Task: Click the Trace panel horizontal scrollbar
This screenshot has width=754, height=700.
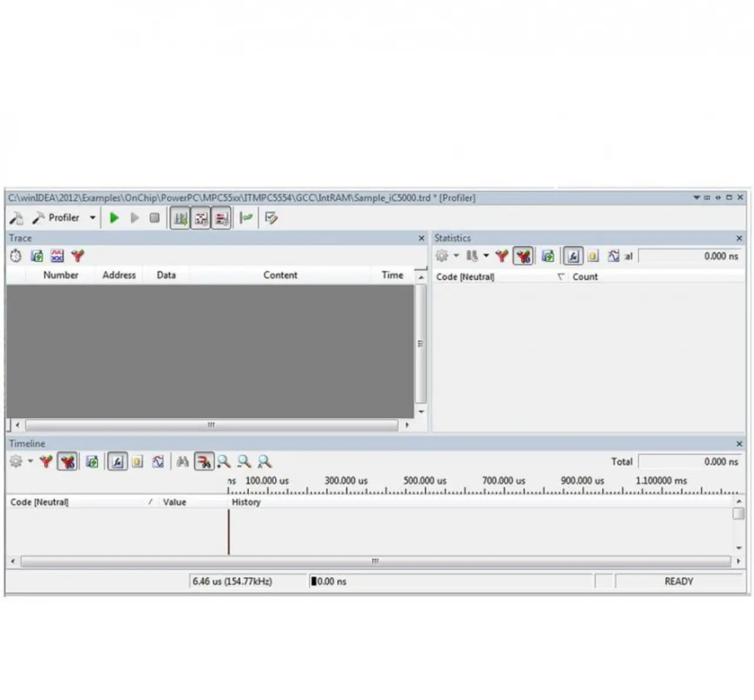Action: [x=211, y=424]
